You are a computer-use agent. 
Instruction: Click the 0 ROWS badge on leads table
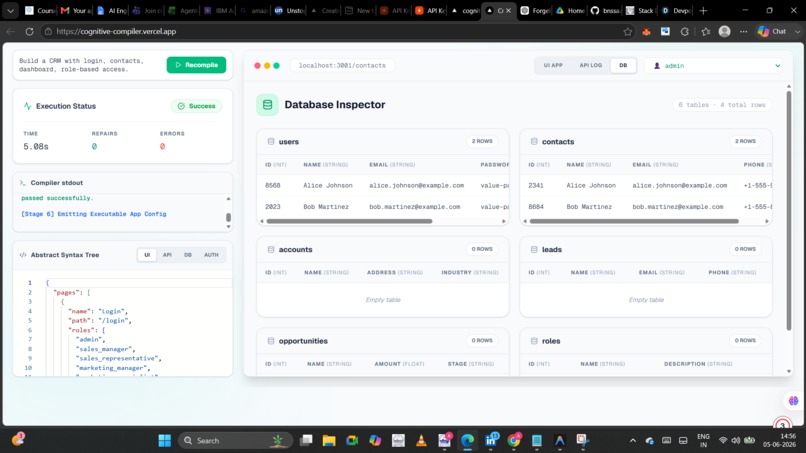pos(745,249)
